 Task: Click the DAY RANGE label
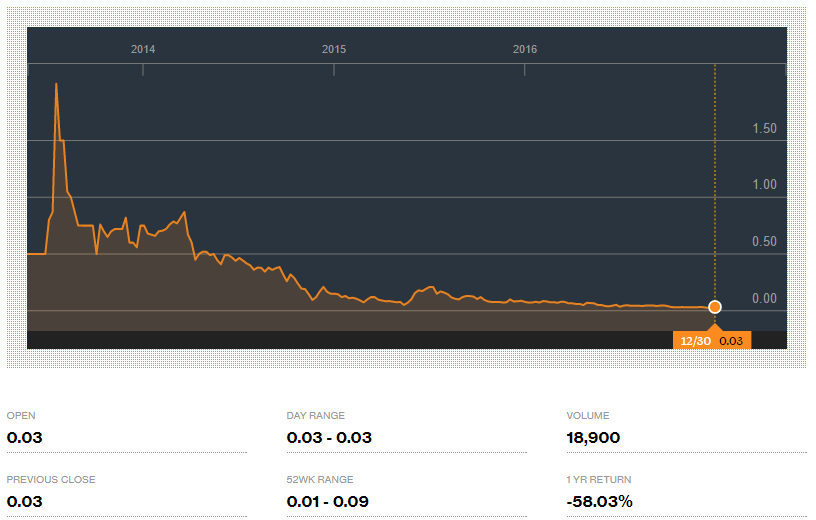(x=315, y=415)
